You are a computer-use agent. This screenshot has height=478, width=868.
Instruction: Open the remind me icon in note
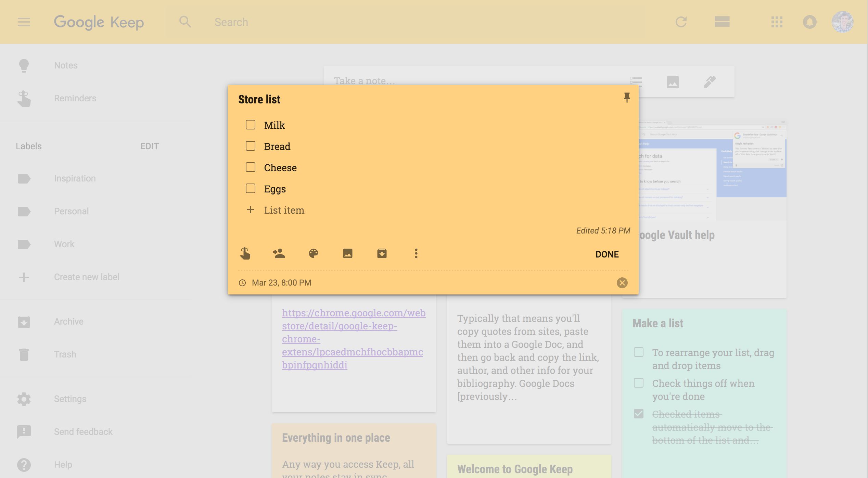(x=245, y=254)
